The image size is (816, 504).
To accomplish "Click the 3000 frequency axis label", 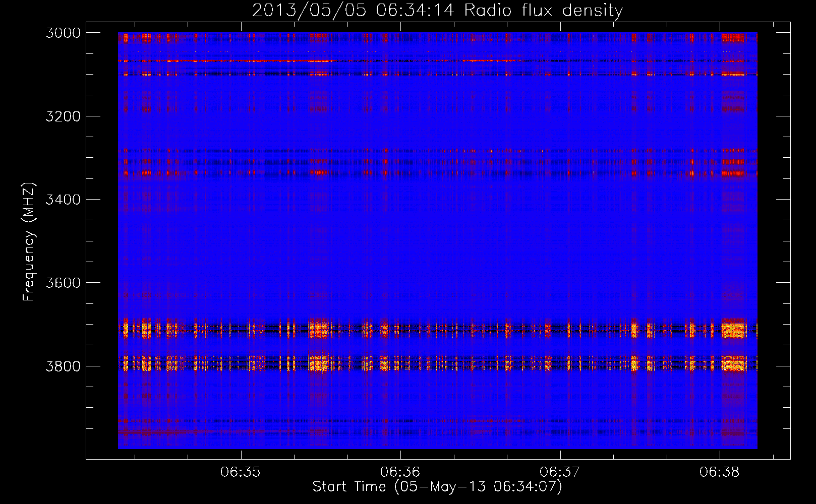I will 63,33.
